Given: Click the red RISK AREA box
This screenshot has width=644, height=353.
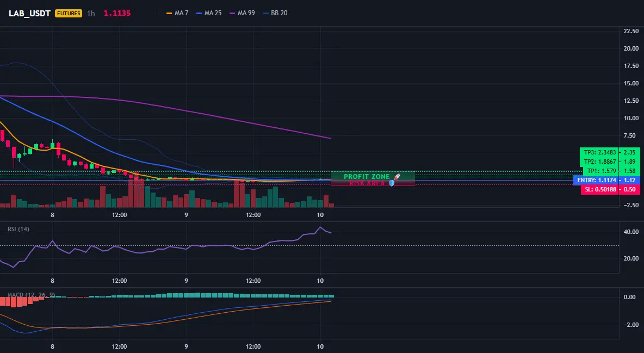Looking at the screenshot, I should tap(373, 183).
